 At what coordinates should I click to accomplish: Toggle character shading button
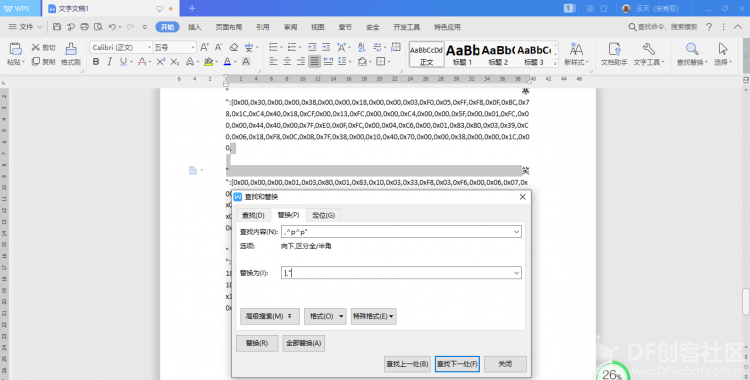pos(246,62)
